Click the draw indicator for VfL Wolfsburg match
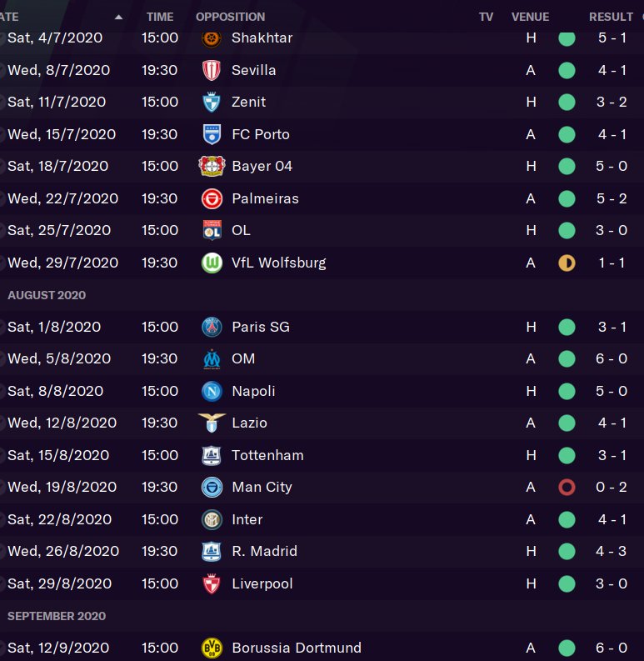The height and width of the screenshot is (661, 644). [x=567, y=263]
